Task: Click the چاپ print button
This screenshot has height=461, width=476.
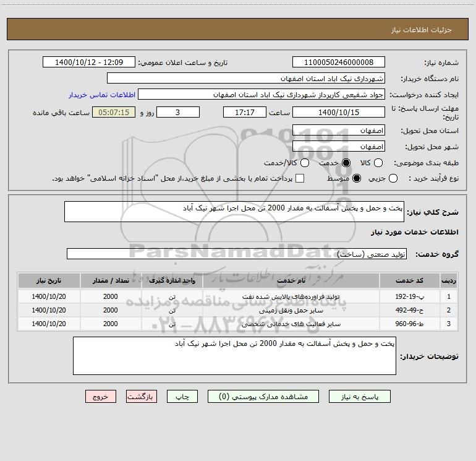Action: tap(182, 397)
